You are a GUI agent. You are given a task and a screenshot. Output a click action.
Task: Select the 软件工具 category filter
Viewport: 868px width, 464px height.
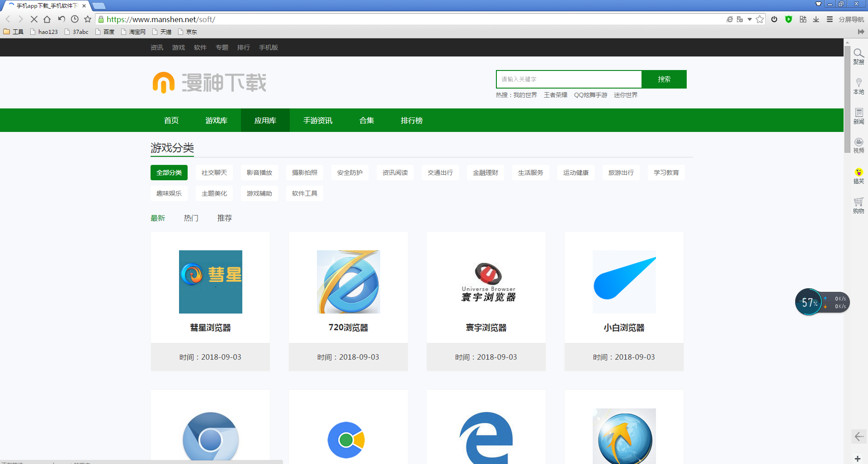(x=305, y=193)
